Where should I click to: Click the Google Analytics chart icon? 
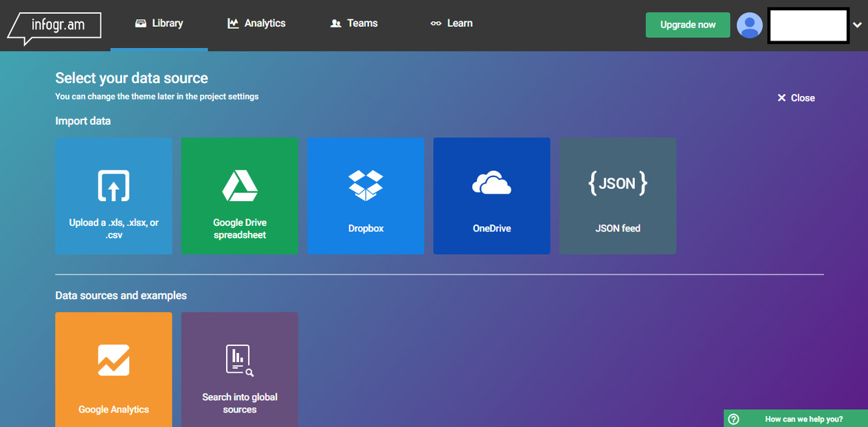pos(113,360)
